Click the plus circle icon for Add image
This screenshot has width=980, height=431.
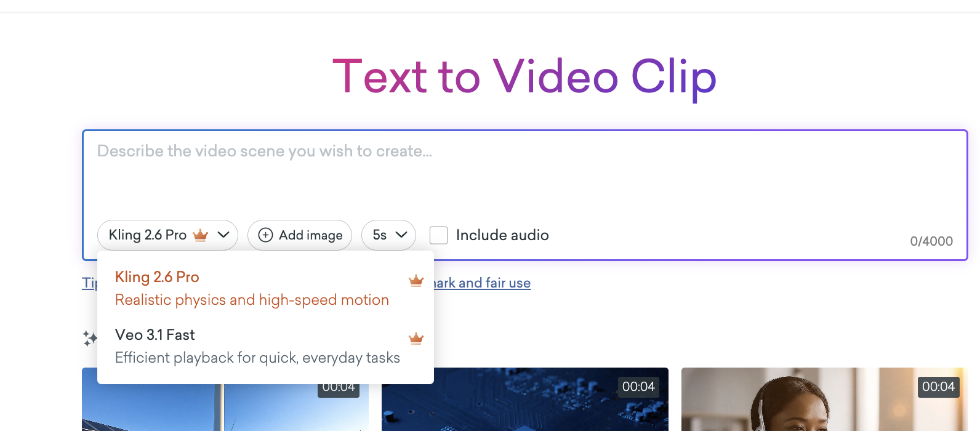coord(265,235)
